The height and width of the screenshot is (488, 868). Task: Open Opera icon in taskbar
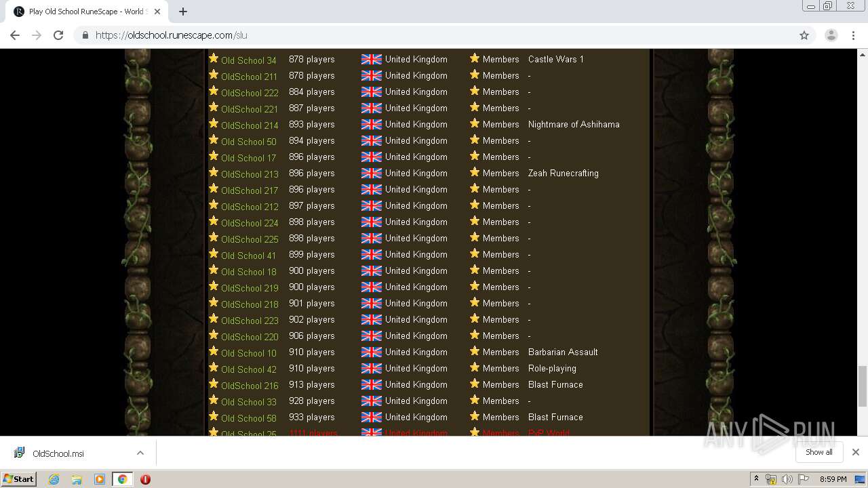point(145,479)
